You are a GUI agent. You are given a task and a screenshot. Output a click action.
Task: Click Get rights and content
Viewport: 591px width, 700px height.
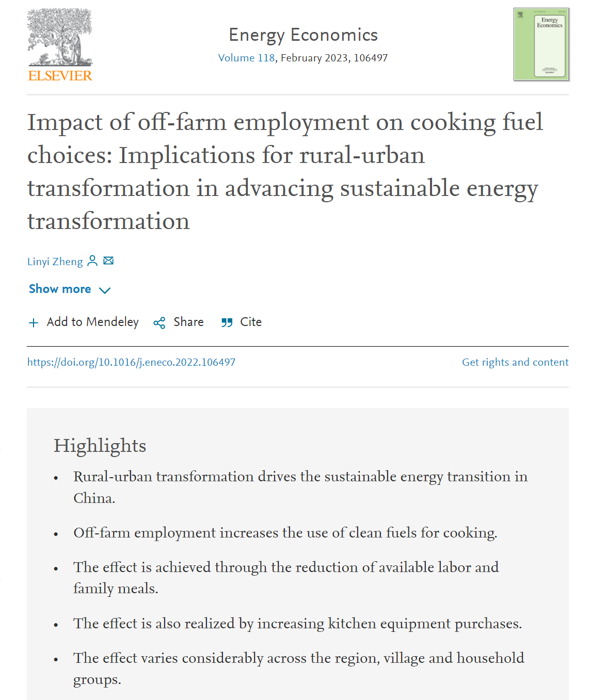pyautogui.click(x=515, y=362)
